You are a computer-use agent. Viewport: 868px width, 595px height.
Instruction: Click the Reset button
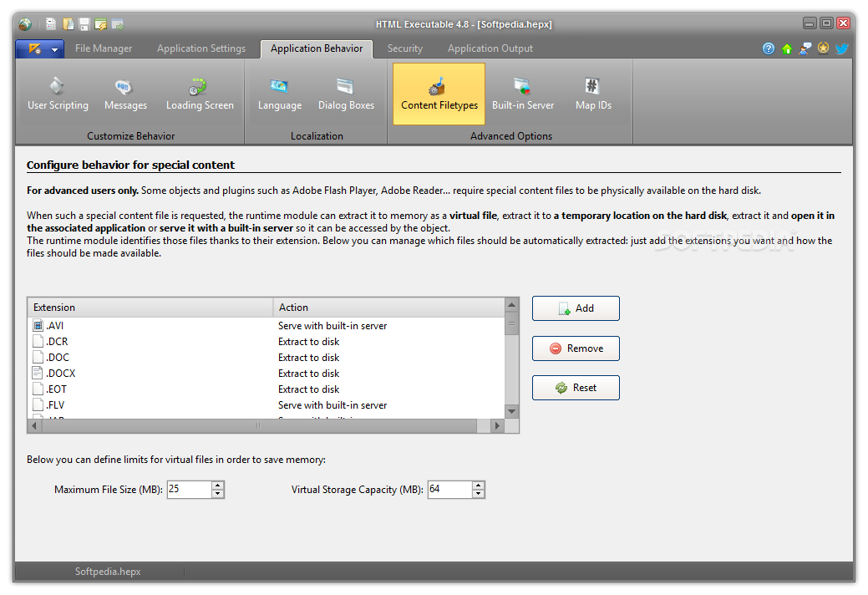coord(576,388)
